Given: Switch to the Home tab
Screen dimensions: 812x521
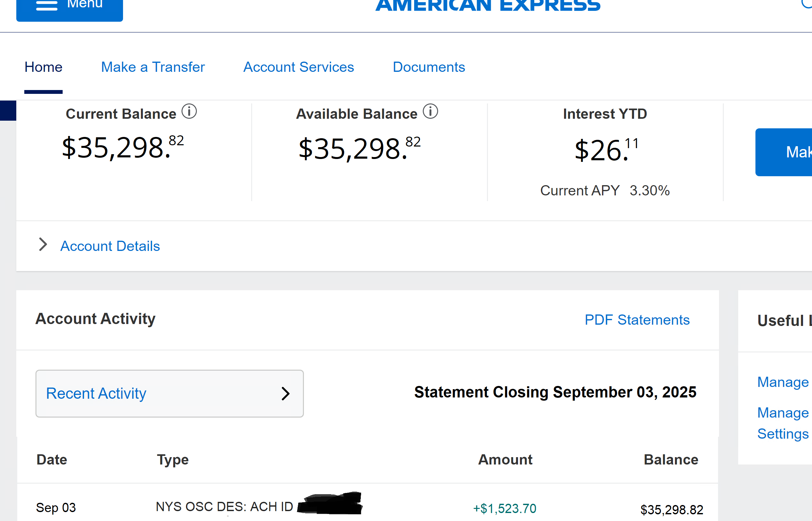Looking at the screenshot, I should [x=43, y=67].
